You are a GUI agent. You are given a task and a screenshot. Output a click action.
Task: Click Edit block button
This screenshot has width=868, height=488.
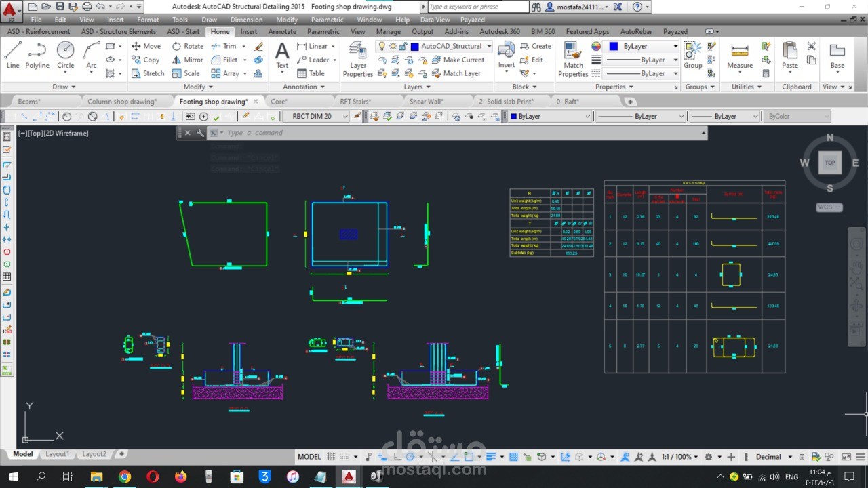pyautogui.click(x=532, y=60)
